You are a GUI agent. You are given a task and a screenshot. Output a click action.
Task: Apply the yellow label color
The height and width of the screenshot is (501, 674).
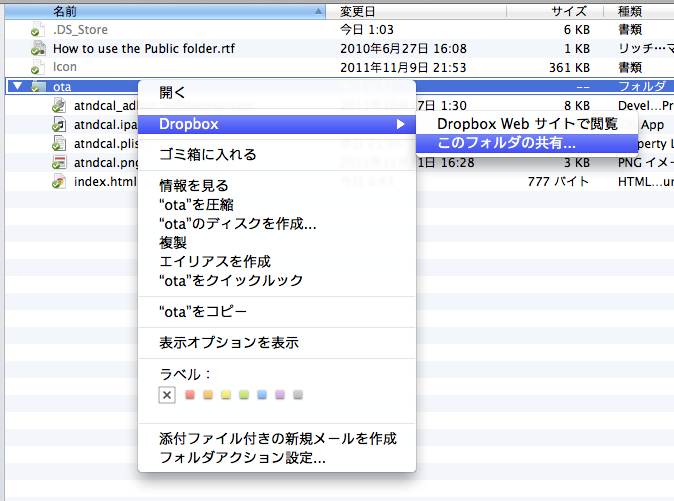tap(226, 394)
